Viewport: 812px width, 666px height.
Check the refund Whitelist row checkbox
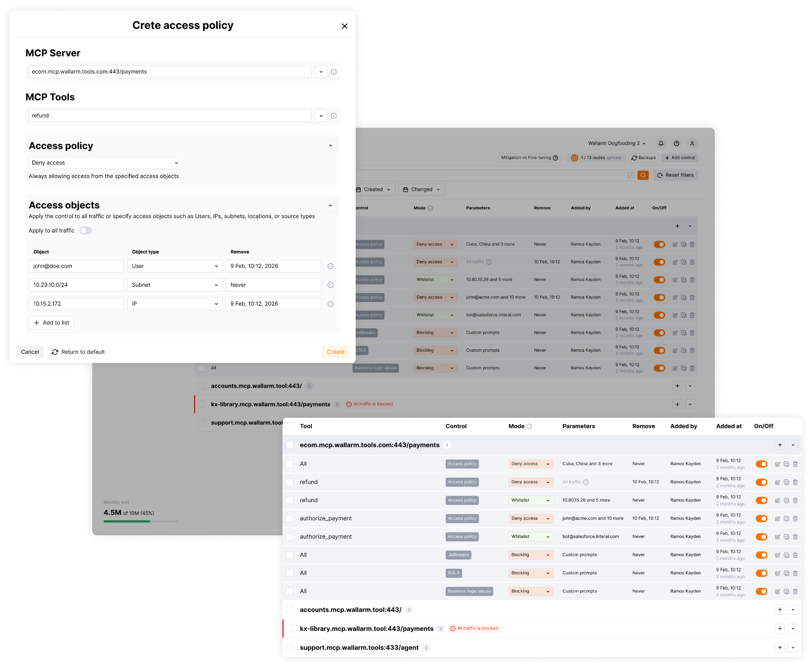(x=290, y=500)
